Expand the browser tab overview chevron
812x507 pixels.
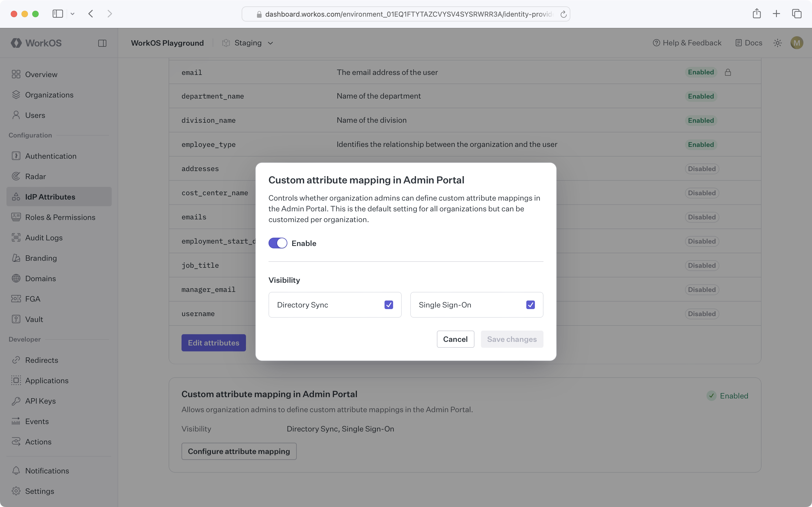pos(73,14)
